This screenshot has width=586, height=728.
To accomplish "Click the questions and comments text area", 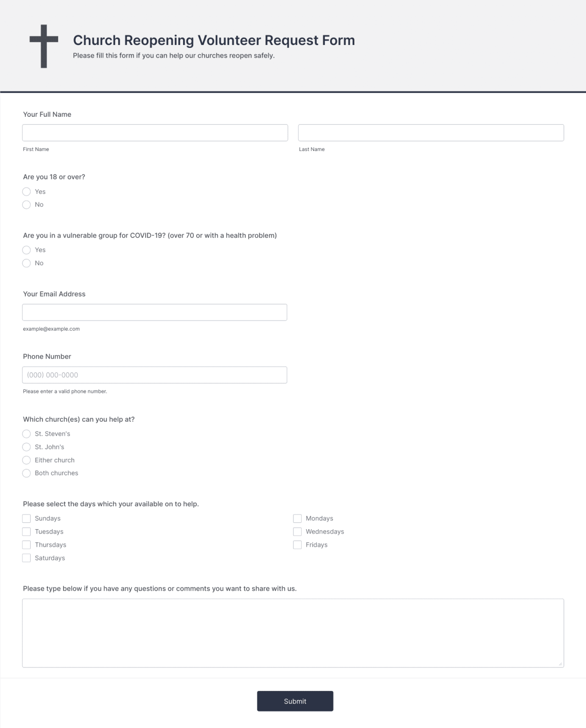I will (x=292, y=632).
